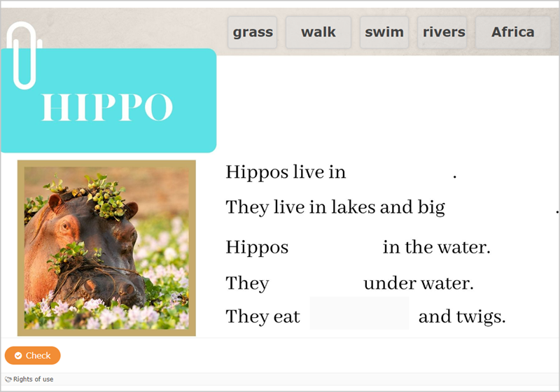Click the checkmark icon in Check button

18,356
